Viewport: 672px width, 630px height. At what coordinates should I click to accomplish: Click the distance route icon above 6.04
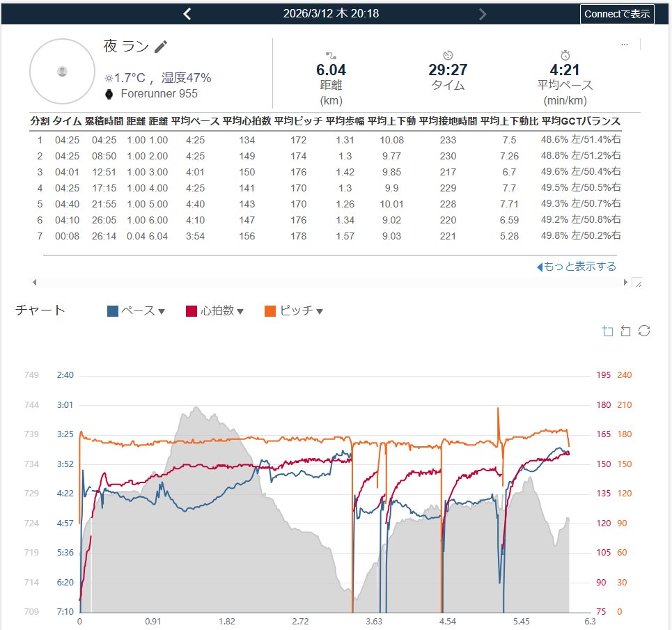[331, 55]
